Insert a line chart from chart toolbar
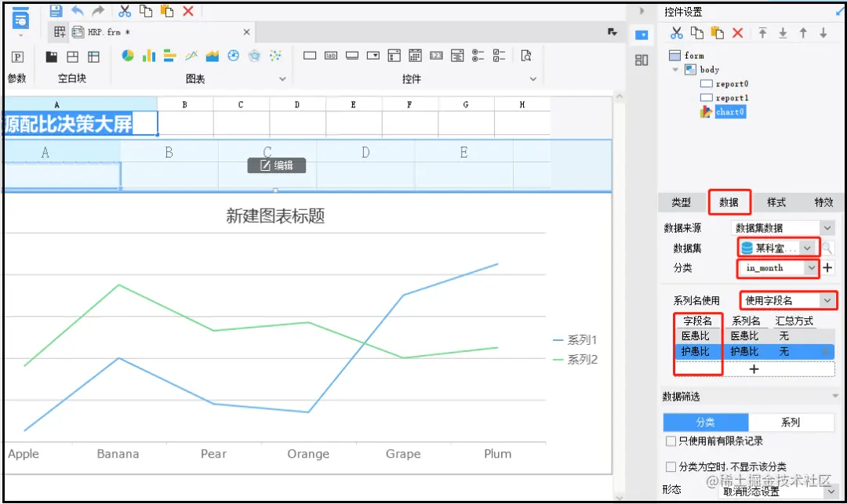The width and height of the screenshot is (847, 504). click(191, 56)
